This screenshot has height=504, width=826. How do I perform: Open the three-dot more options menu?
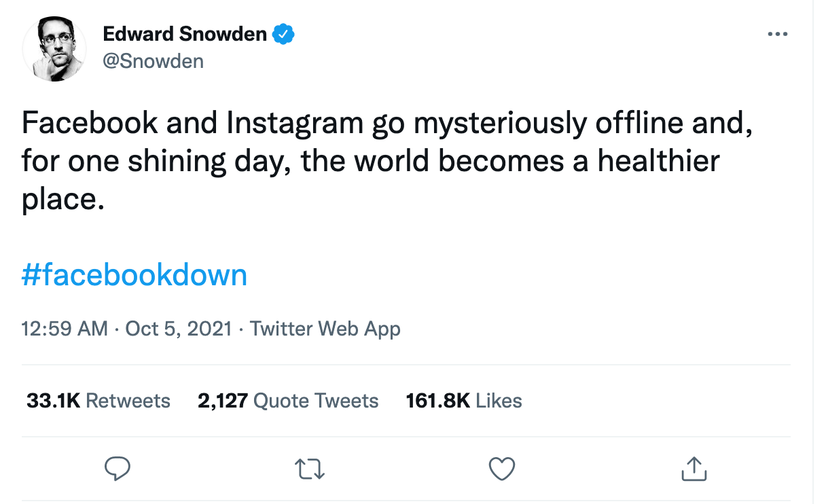(777, 34)
